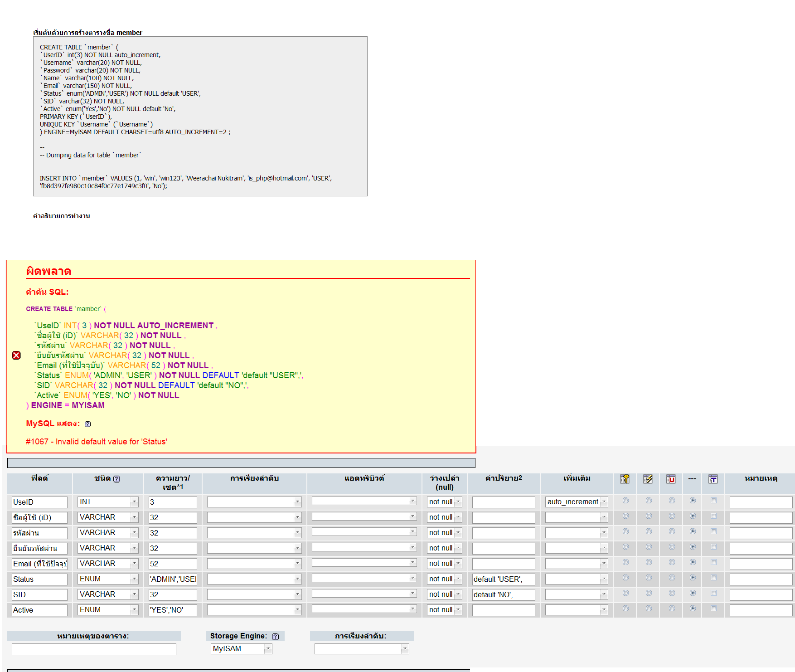The image size is (795, 672).
Task: Click the red error cross icon
Action: pyautogui.click(x=16, y=355)
